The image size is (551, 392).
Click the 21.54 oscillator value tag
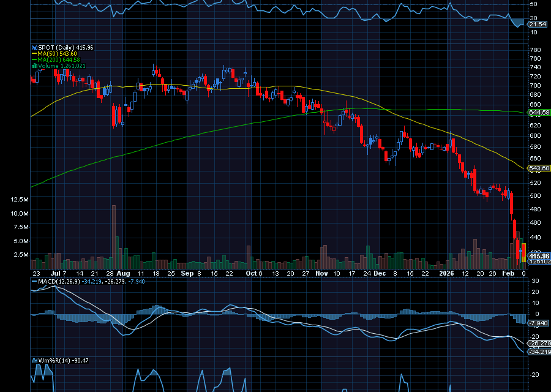(538, 23)
